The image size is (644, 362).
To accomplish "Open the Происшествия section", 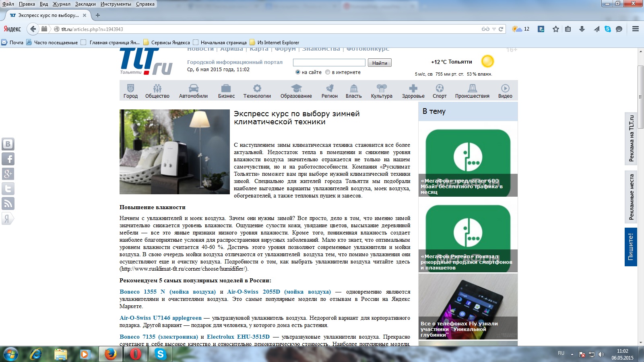I will click(472, 91).
